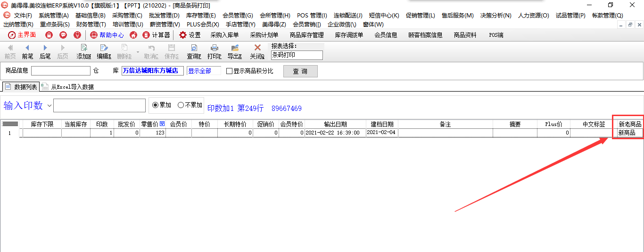This screenshot has height=252, width=644.
Task: Open the POS 管理(I) menu
Action: pyautogui.click(x=312, y=16)
